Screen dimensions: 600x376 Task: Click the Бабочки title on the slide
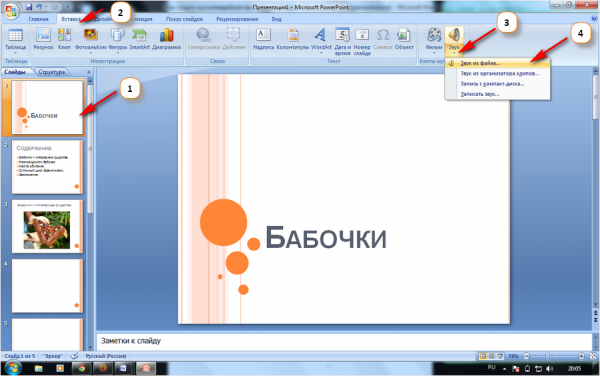(x=326, y=238)
